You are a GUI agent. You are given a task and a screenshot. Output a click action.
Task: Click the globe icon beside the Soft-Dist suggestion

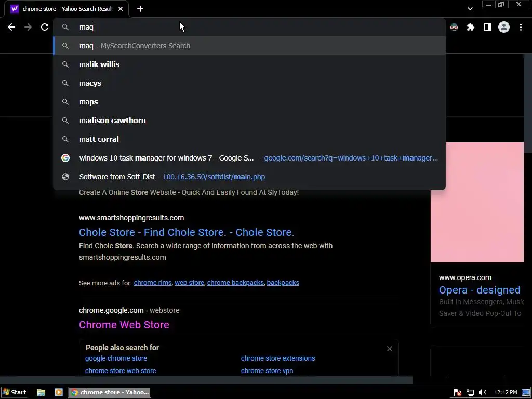(65, 177)
